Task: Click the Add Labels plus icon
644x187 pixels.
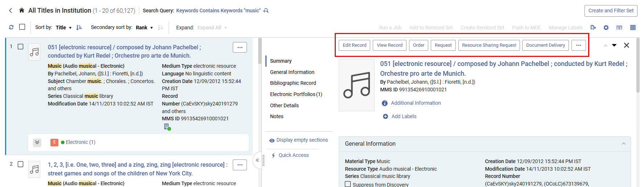Action: point(385,116)
